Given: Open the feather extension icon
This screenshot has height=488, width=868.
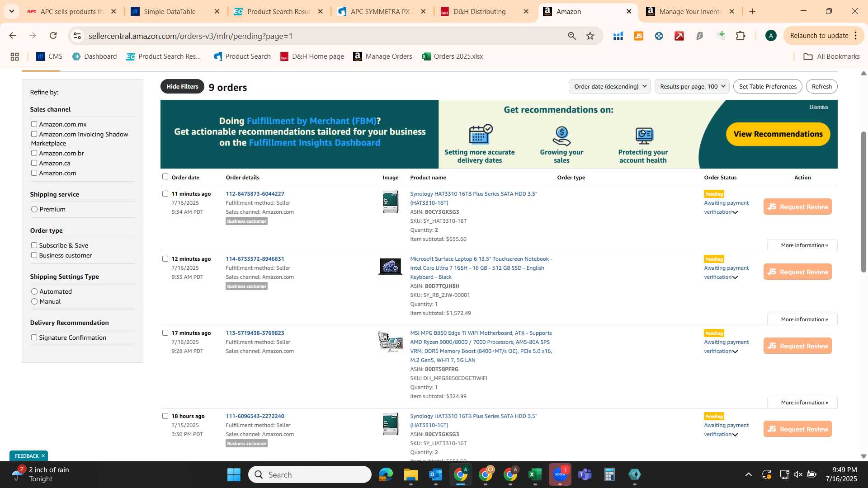Looking at the screenshot, I should click(x=699, y=36).
